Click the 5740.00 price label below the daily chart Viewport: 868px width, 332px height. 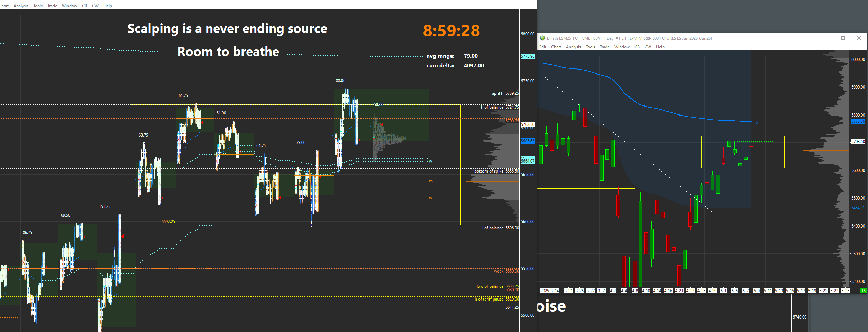click(800, 317)
